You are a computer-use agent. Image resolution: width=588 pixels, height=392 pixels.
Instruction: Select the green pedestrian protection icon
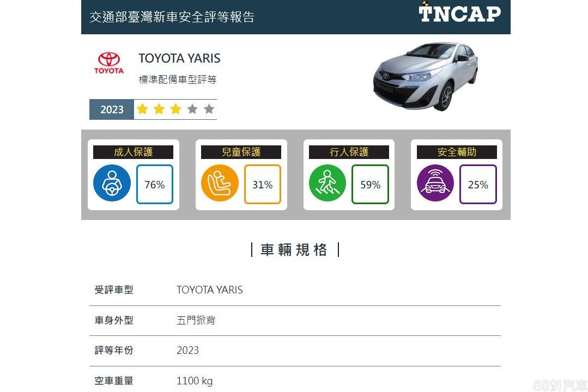click(x=328, y=183)
